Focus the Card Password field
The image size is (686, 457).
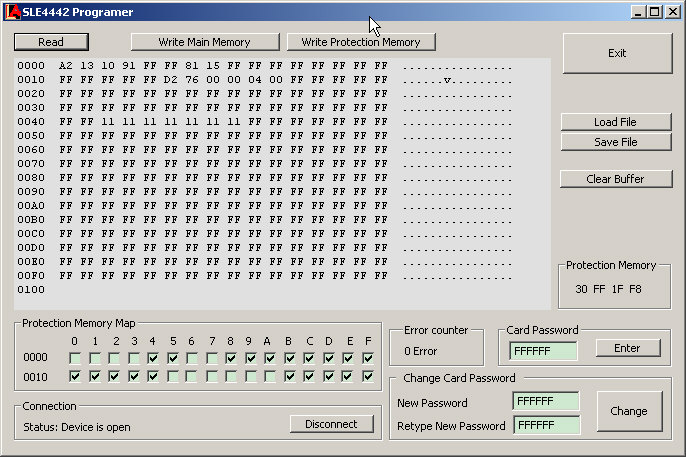pyautogui.click(x=543, y=351)
